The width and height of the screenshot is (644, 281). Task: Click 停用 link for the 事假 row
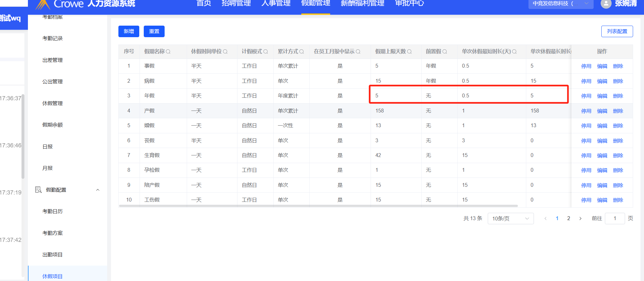[x=586, y=66]
